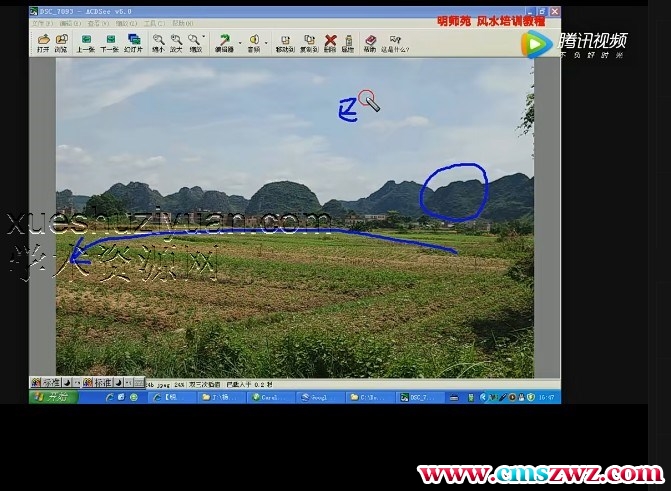Screen dimensions: 671x491
Task: Click the What's This (这是什么) help button
Action: [396, 42]
